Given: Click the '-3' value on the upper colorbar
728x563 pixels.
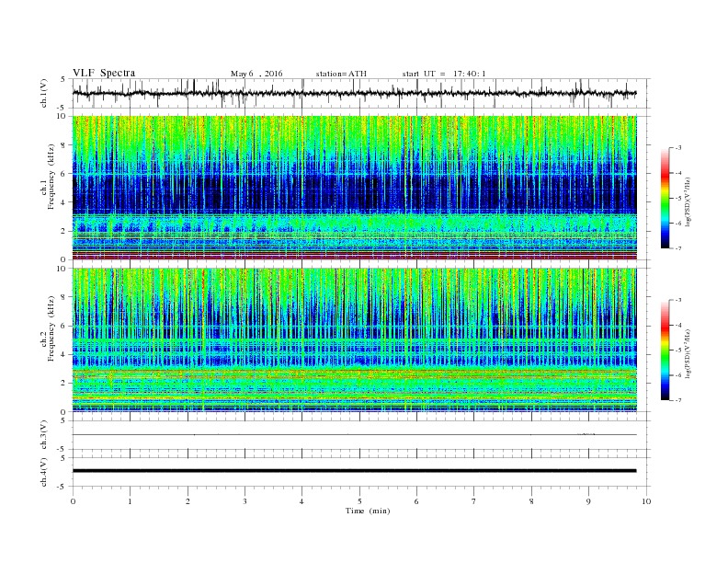Looking at the screenshot, I should (678, 148).
